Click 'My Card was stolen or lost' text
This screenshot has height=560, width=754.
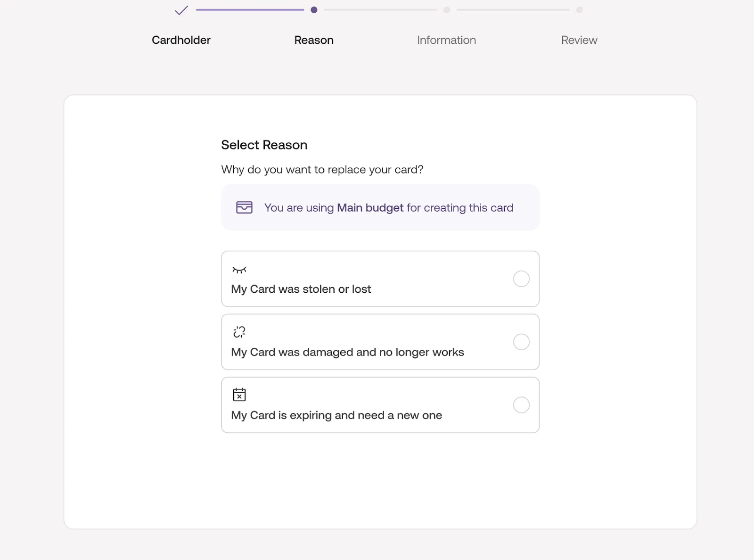click(x=301, y=289)
